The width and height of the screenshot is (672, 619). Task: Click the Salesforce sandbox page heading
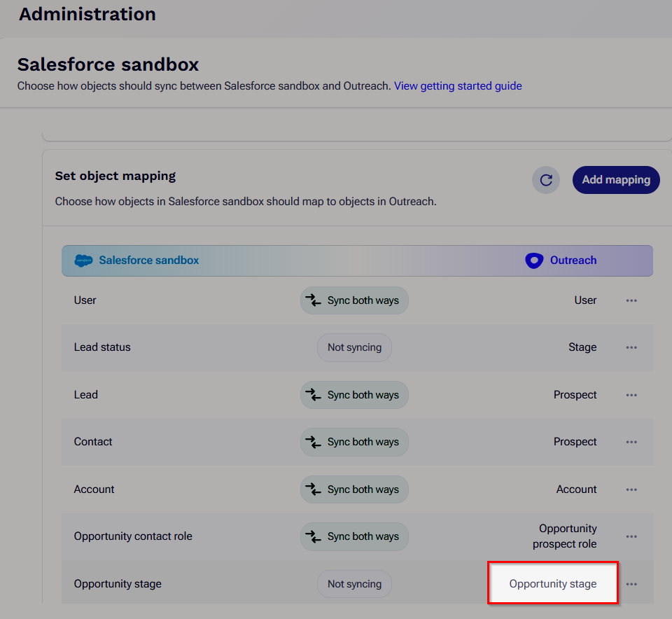(108, 64)
